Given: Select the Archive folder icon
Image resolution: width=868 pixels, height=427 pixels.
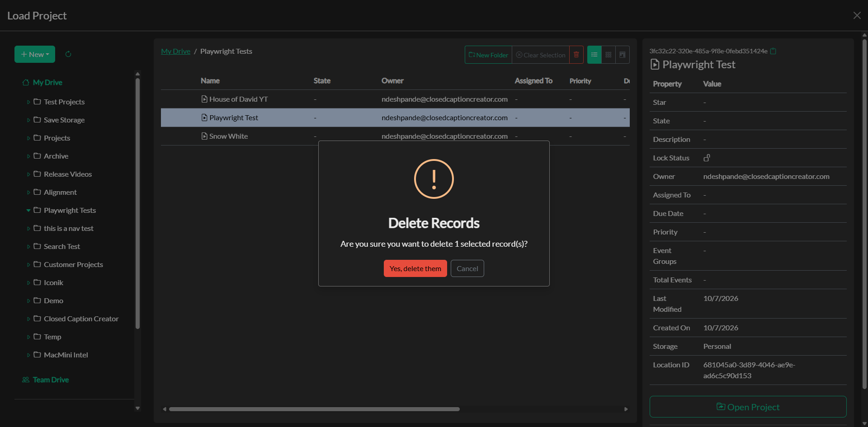Looking at the screenshot, I should [x=37, y=156].
